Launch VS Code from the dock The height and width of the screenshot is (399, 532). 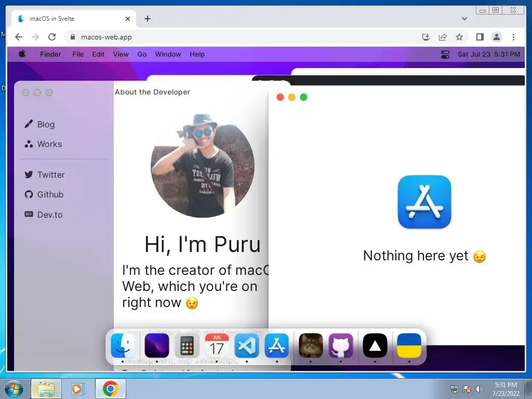[x=247, y=345]
